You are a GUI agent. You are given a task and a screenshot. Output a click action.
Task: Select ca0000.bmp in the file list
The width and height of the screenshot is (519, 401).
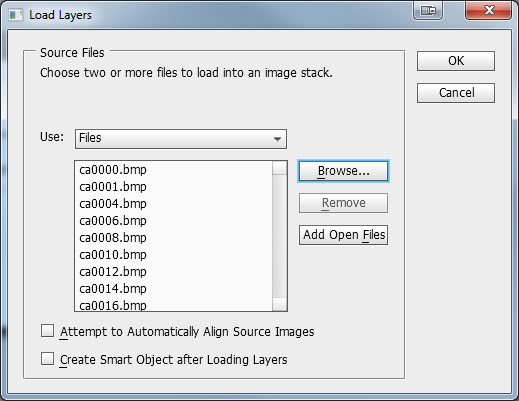click(173, 170)
